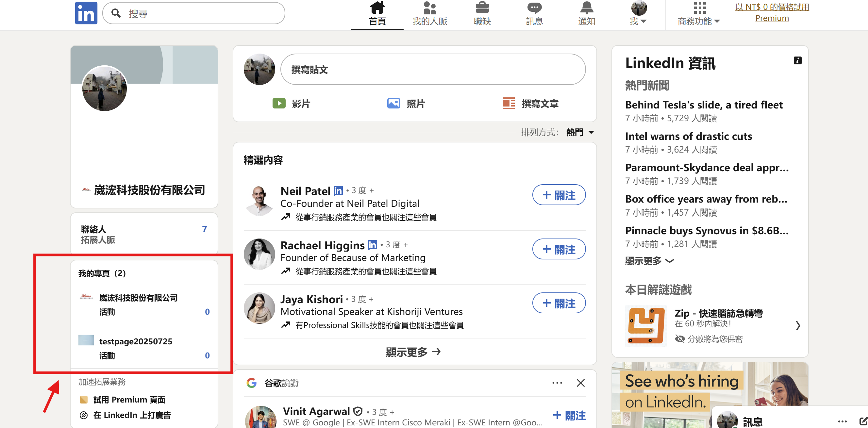Expand the 商務功能 apps dropdown

(x=699, y=13)
